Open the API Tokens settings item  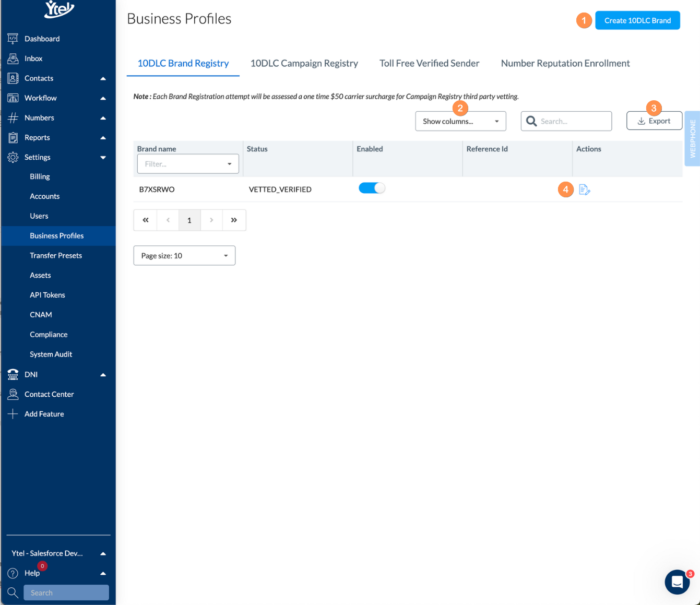[48, 295]
